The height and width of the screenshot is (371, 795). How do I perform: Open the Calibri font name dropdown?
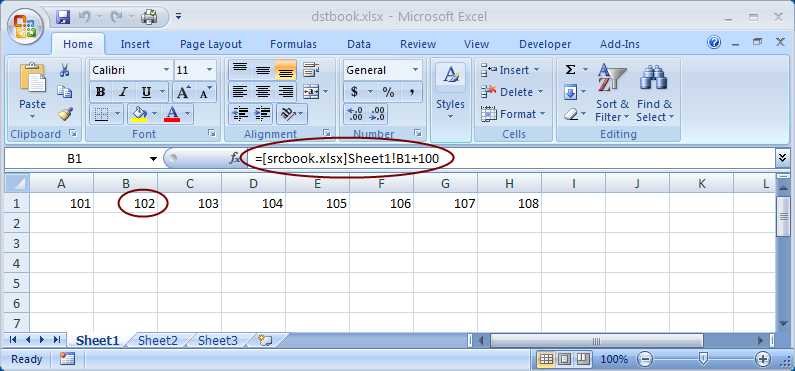pos(166,70)
